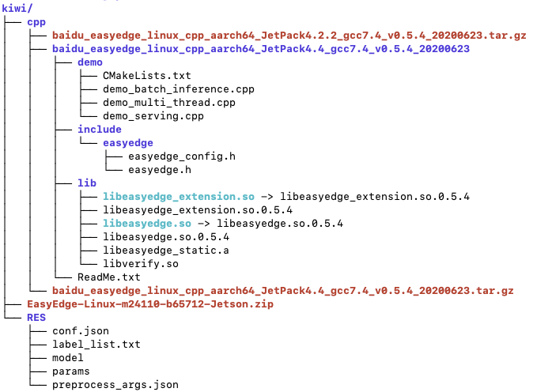
Task: Click easyedge.h header file
Action: pyautogui.click(x=160, y=170)
